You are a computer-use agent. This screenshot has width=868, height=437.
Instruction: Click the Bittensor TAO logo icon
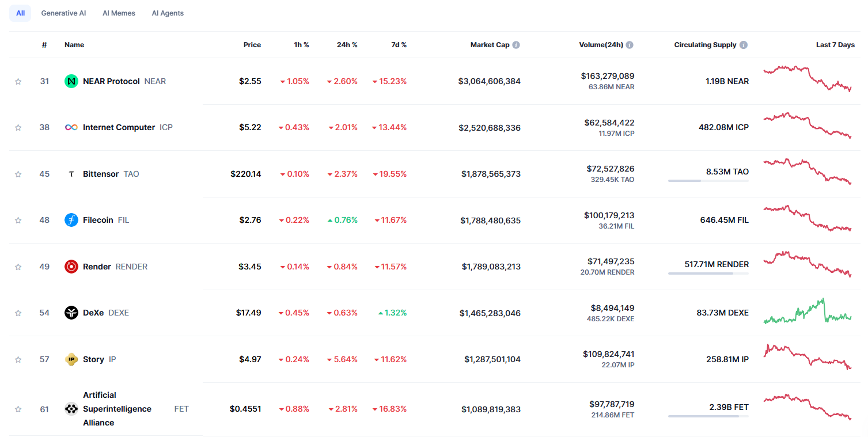(71, 174)
